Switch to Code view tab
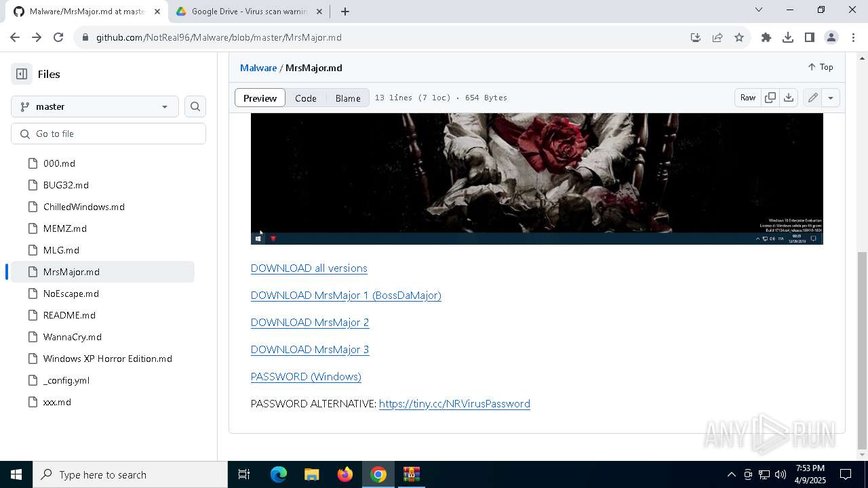Viewport: 868px width, 488px height. 306,98
